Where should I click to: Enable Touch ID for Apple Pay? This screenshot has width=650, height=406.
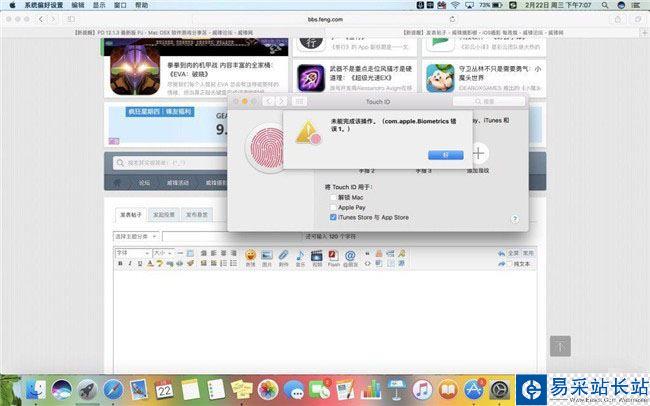tap(333, 207)
